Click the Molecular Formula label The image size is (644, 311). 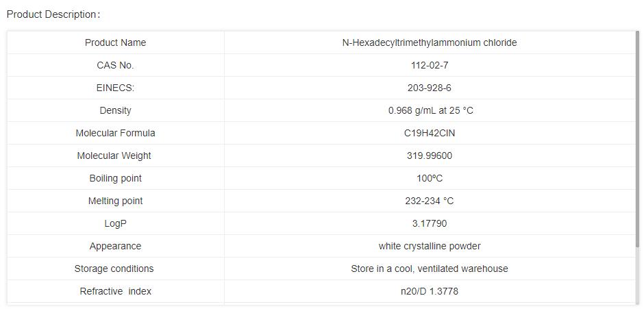pos(115,133)
